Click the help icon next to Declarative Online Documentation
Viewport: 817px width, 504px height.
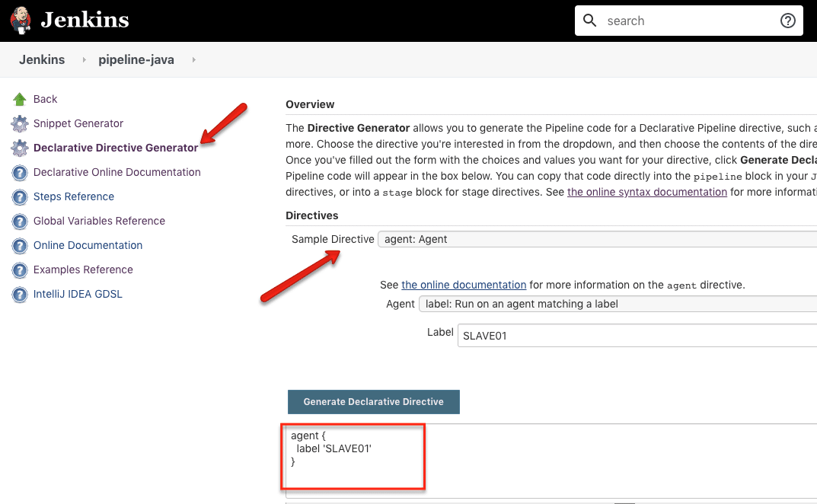18,172
